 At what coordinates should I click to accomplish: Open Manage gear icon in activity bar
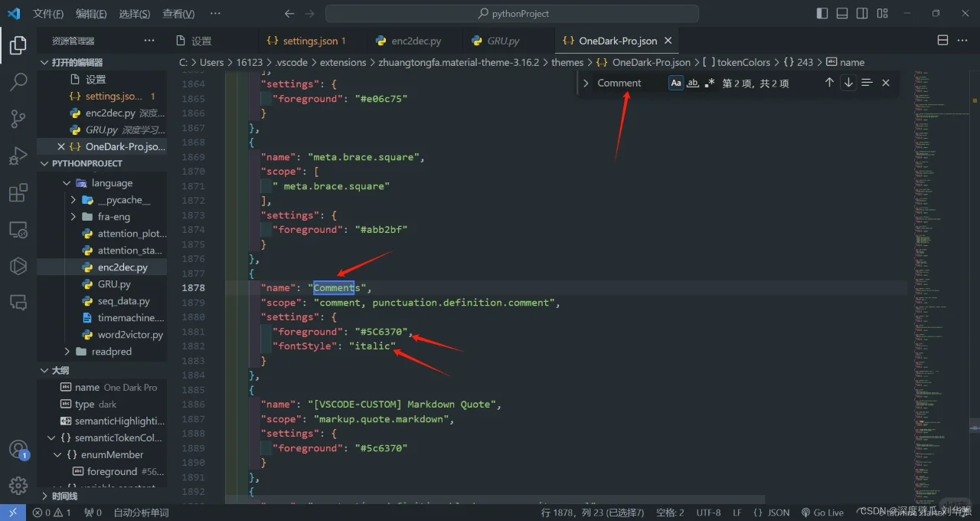point(18,486)
